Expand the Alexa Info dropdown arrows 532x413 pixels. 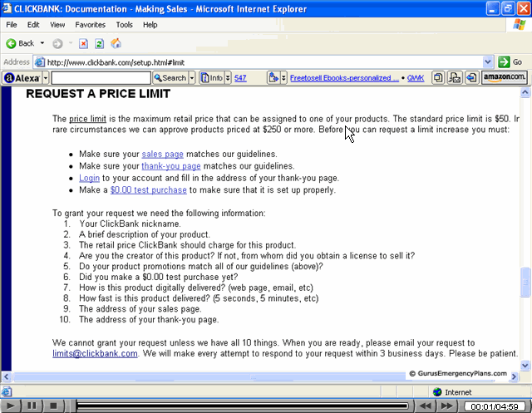tap(228, 78)
